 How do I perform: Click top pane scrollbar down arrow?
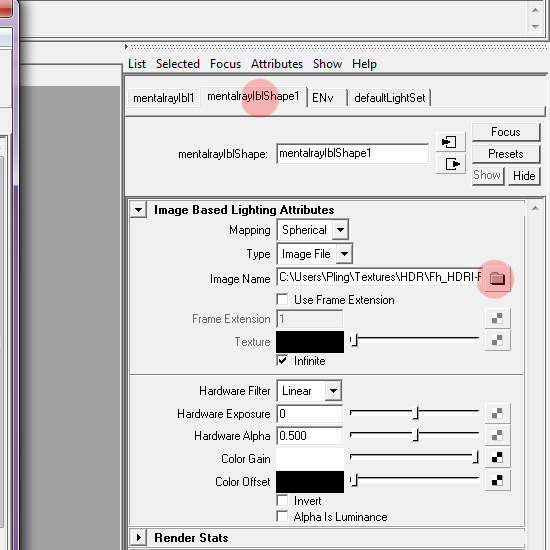[535, 26]
